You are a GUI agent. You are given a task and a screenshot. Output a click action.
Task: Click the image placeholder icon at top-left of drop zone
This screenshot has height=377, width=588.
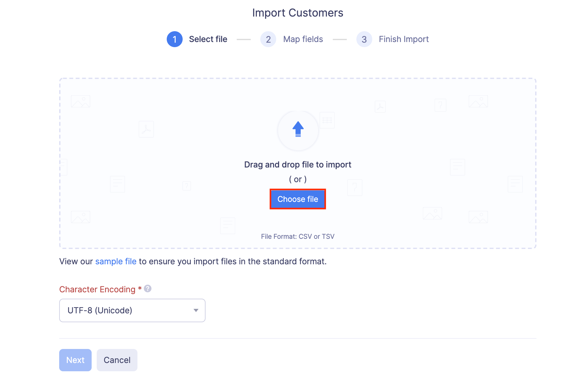[x=80, y=101]
